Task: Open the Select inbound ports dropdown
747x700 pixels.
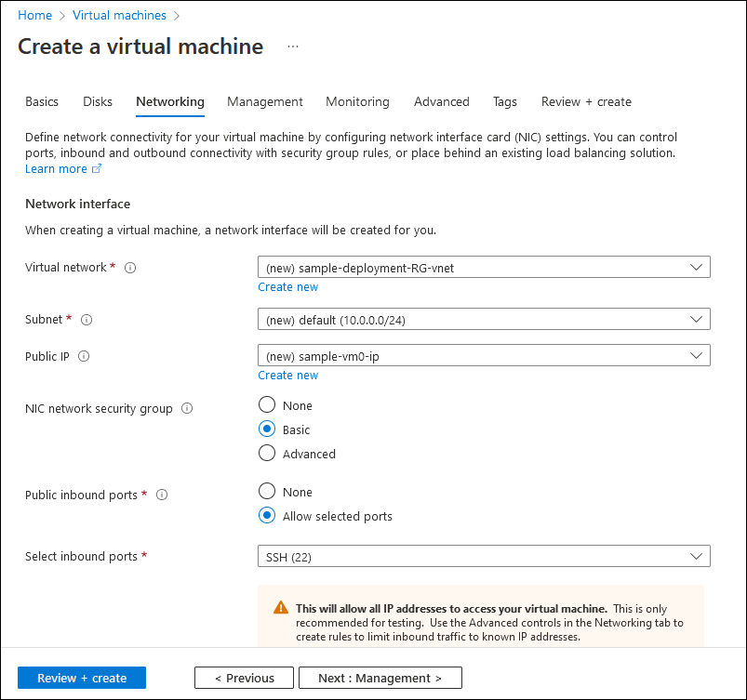Action: [483, 556]
